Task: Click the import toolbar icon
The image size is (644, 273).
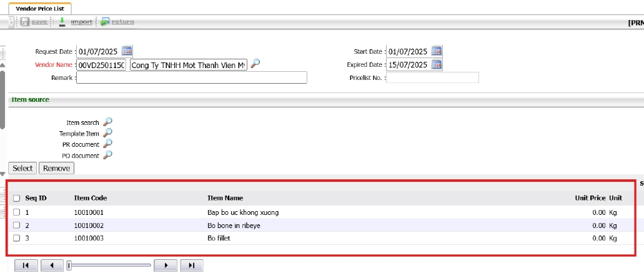Action: [62, 22]
